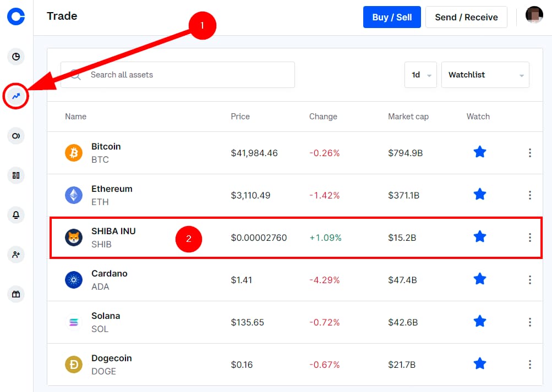This screenshot has width=552, height=392.
Task: Click the SHIBA INU coin logo
Action: (74, 238)
